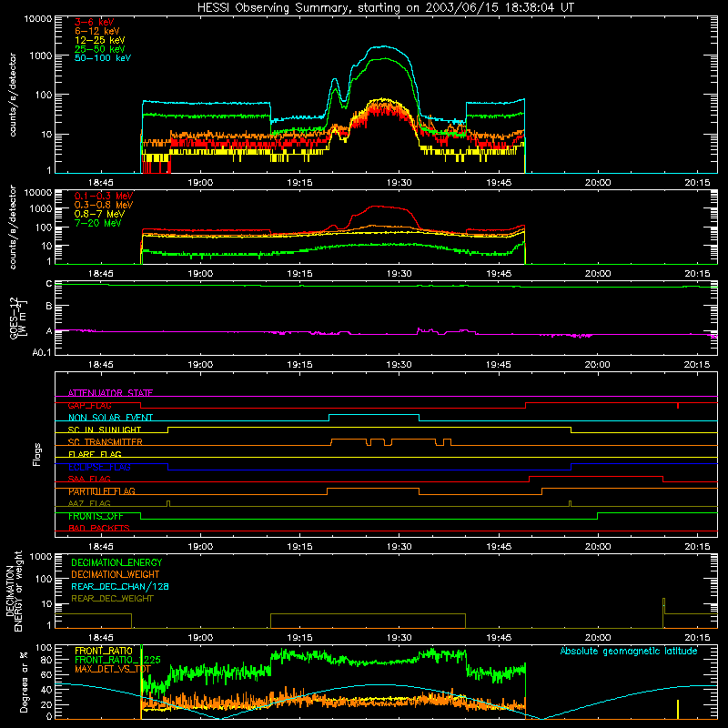Screen dimensions: 728x728
Task: Select the PARTICLE_FLAG label
Action: [102, 491]
